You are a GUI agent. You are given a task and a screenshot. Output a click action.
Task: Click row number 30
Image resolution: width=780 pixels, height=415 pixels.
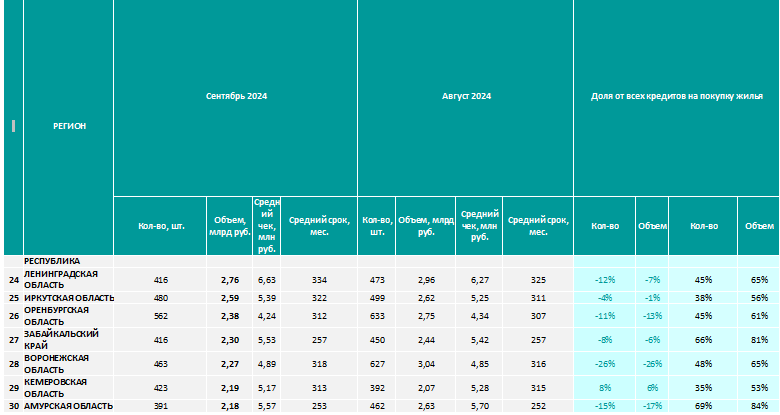(14, 407)
